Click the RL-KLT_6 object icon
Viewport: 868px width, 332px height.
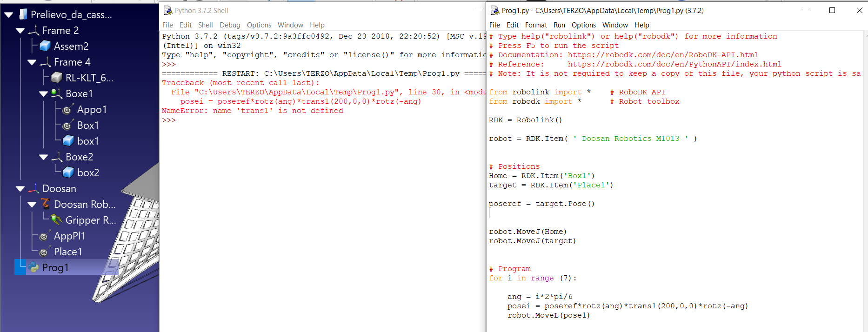pos(57,78)
